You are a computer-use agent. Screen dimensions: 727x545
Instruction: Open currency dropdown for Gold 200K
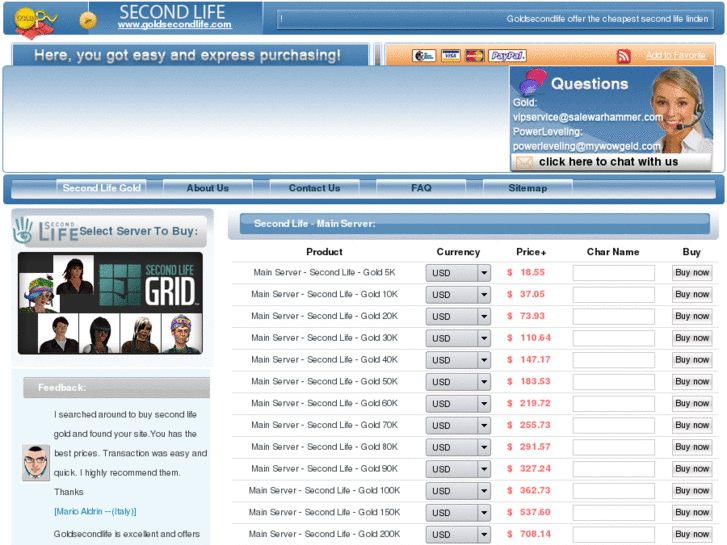coord(458,535)
